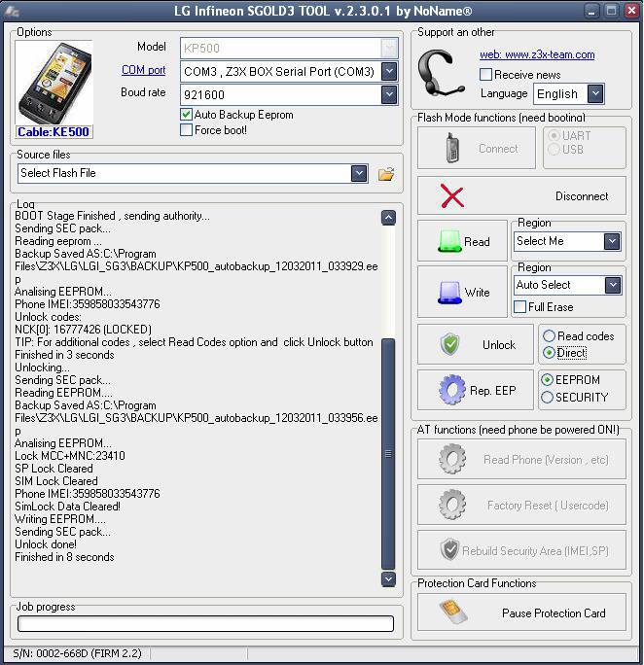Click the Job progress bar
Viewport: 644px width, 665px height.
tap(206, 623)
